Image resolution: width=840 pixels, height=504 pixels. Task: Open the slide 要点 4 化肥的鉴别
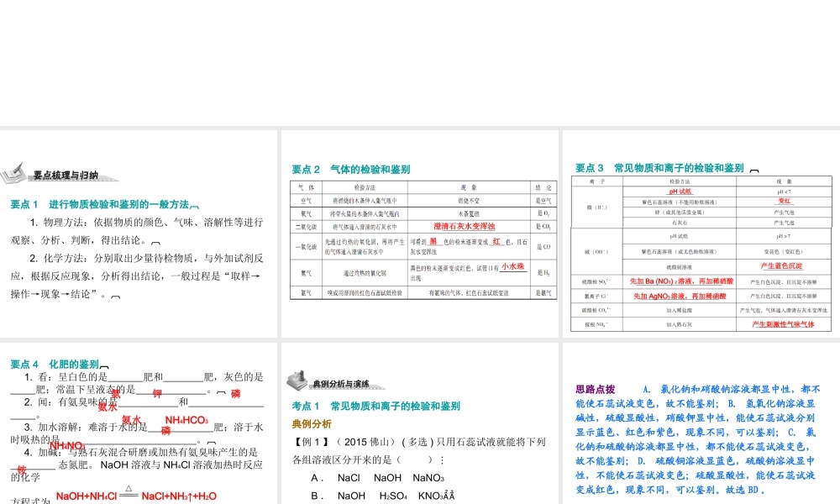139,423
